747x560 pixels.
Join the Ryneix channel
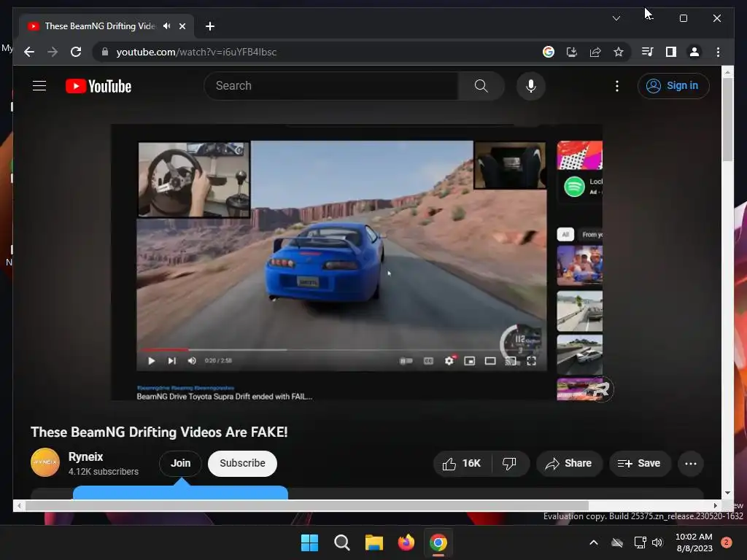coord(181,463)
